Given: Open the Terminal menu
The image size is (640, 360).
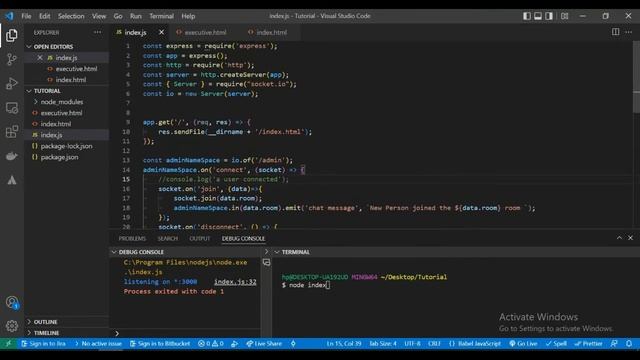Looking at the screenshot, I should tap(161, 16).
